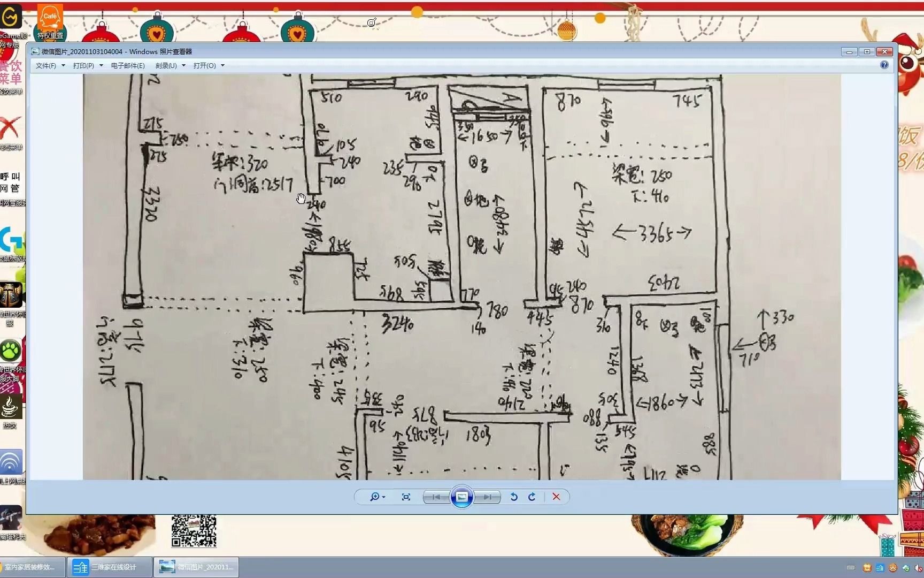Image resolution: width=924 pixels, height=578 pixels.
Task: Start the slideshow with the center play button
Action: [461, 497]
